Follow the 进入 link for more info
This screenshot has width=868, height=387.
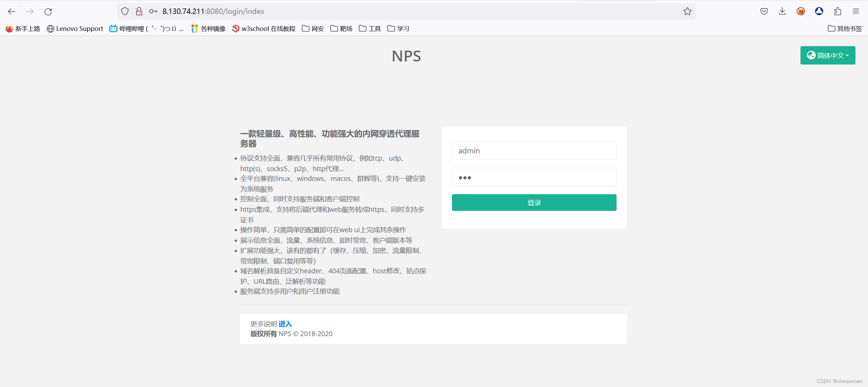[x=285, y=324]
